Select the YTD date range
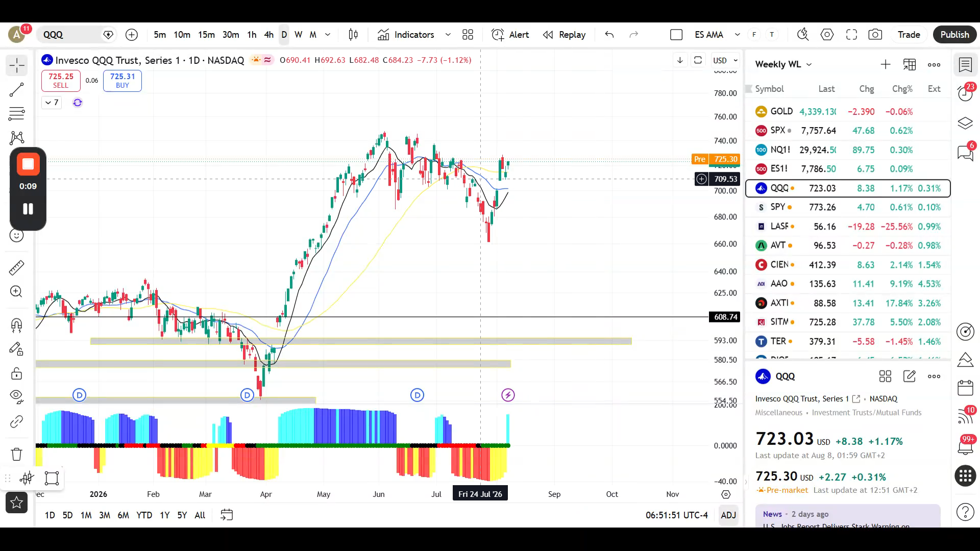The height and width of the screenshot is (551, 980). (x=144, y=515)
